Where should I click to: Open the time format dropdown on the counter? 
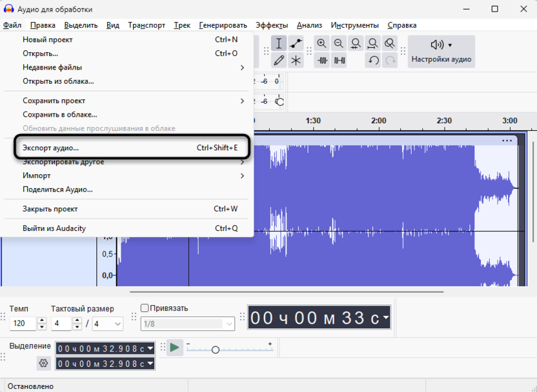(385, 317)
